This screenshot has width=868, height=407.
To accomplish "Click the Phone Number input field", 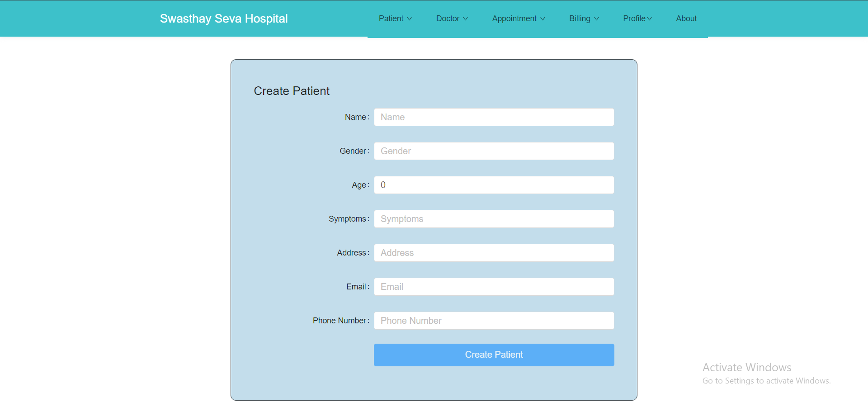I will point(494,321).
